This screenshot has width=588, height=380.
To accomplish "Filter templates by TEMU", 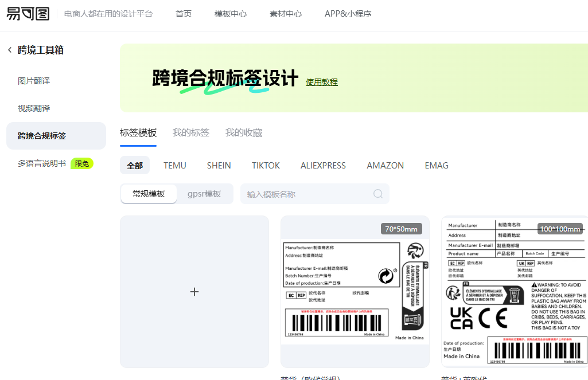I will (x=175, y=165).
